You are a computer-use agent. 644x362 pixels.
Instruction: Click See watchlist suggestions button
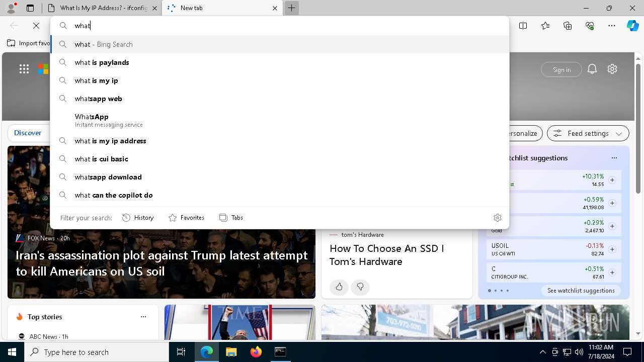click(x=581, y=291)
